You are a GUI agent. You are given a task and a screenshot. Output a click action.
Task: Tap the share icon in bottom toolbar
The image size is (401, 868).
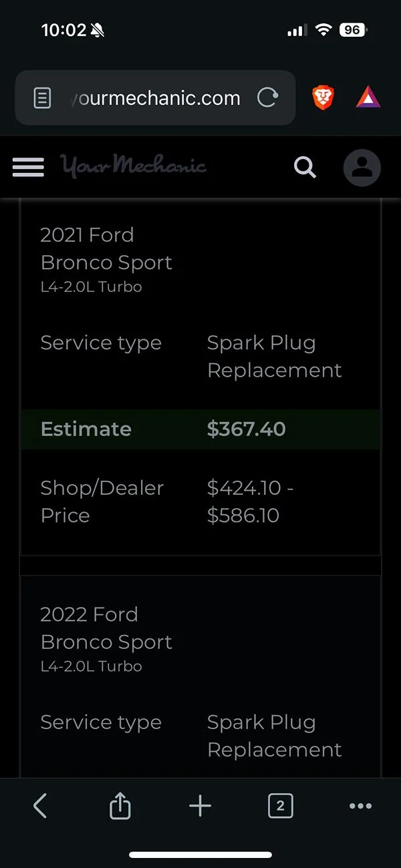tap(120, 806)
